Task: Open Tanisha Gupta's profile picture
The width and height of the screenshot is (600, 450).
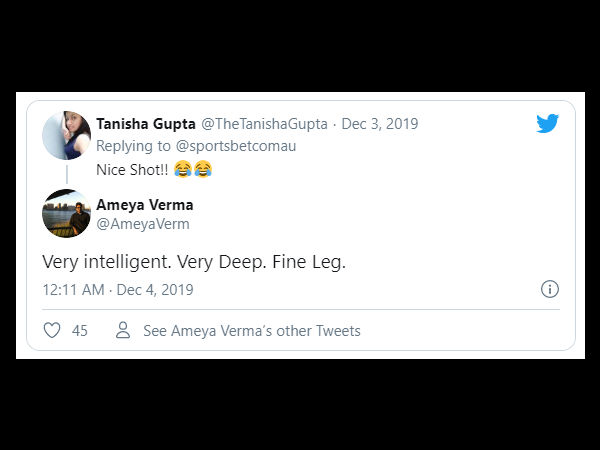Action: 66,135
